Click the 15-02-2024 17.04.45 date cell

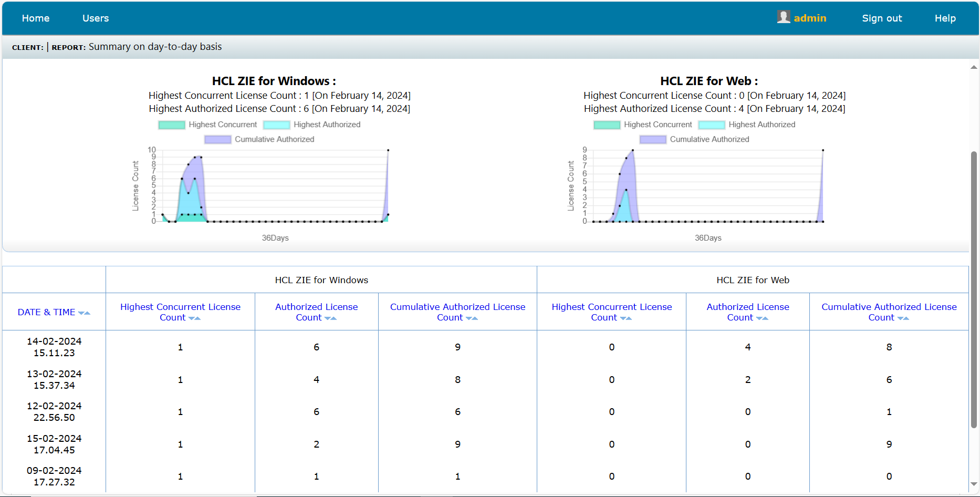pos(54,444)
